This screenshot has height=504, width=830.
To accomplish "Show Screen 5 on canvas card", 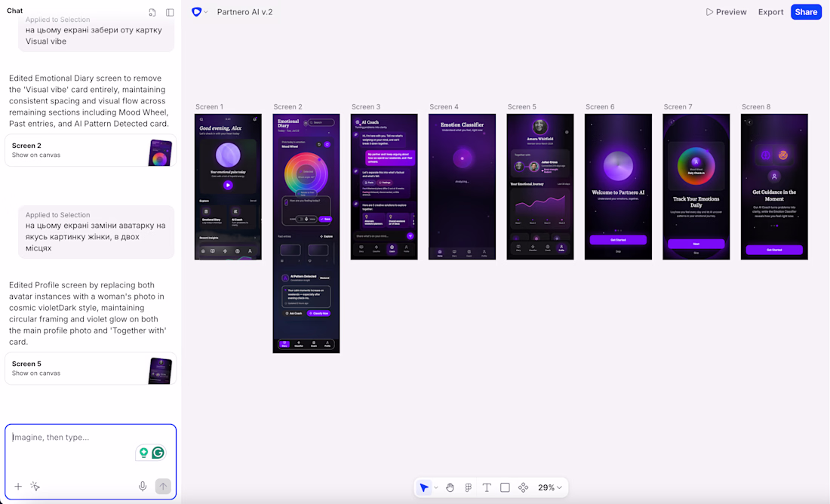I will (x=91, y=368).
